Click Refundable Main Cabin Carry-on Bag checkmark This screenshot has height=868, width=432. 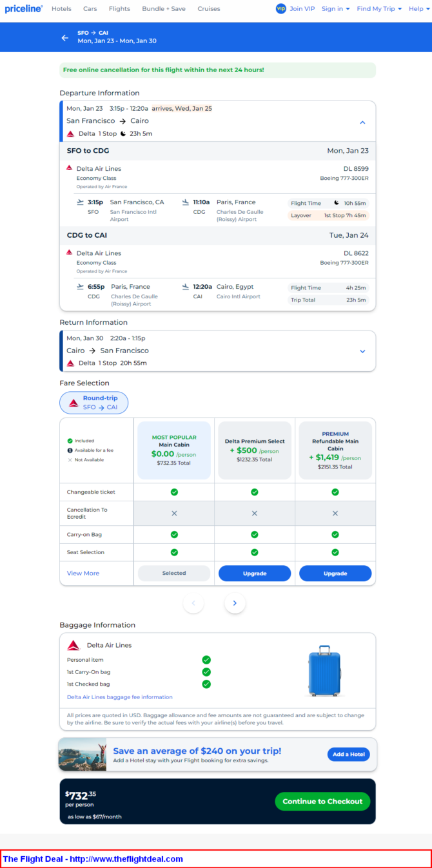coord(335,535)
